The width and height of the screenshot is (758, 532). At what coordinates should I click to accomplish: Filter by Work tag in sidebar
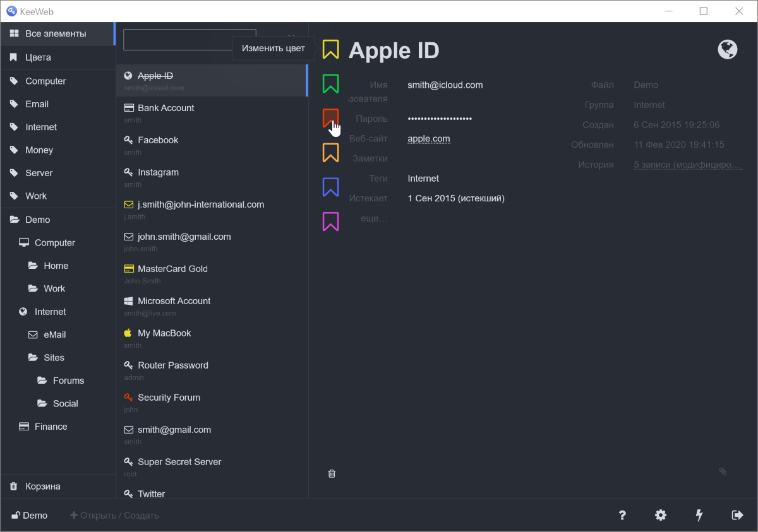[x=57, y=196]
